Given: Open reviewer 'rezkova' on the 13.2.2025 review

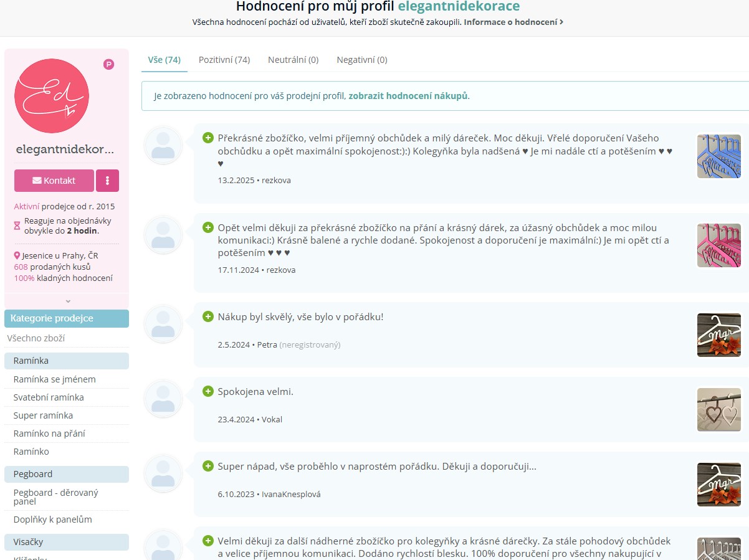Looking at the screenshot, I should click(276, 181).
